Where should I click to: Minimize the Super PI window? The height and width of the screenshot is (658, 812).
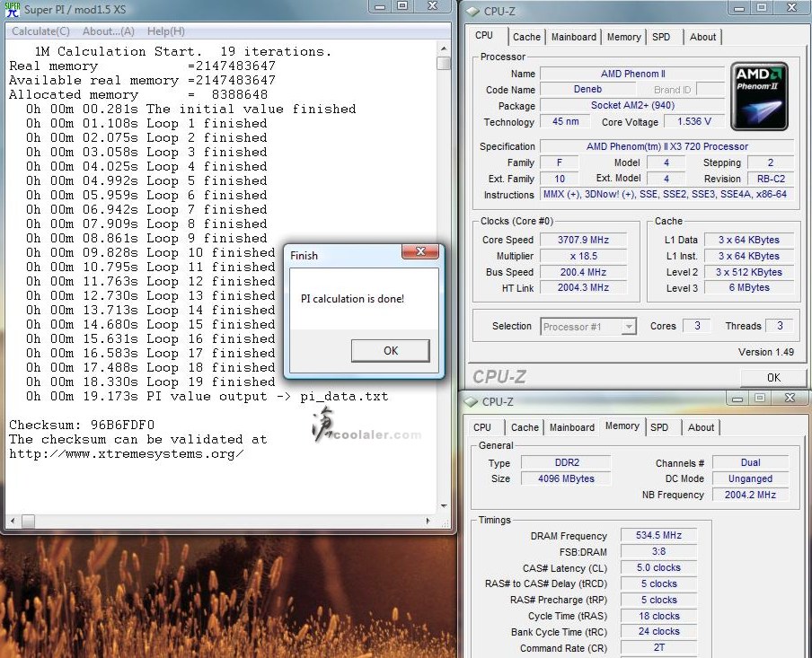(380, 6)
